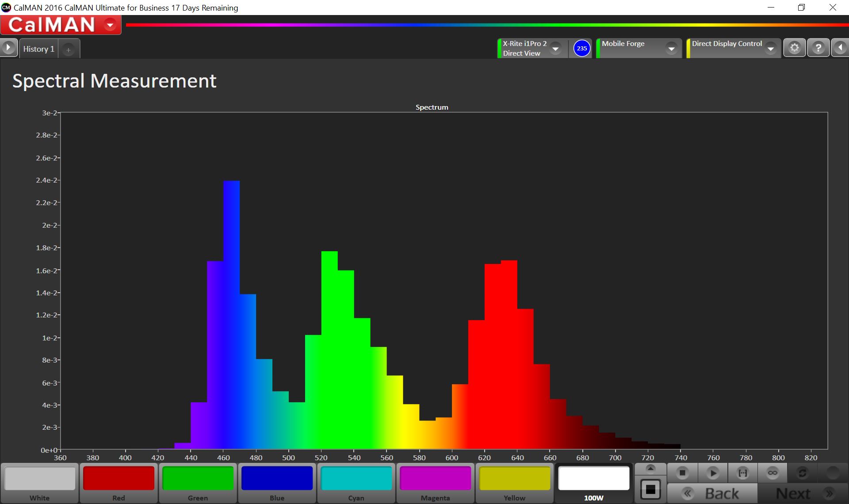
Task: Open the CalMAN main menu arrow
Action: 110,25
